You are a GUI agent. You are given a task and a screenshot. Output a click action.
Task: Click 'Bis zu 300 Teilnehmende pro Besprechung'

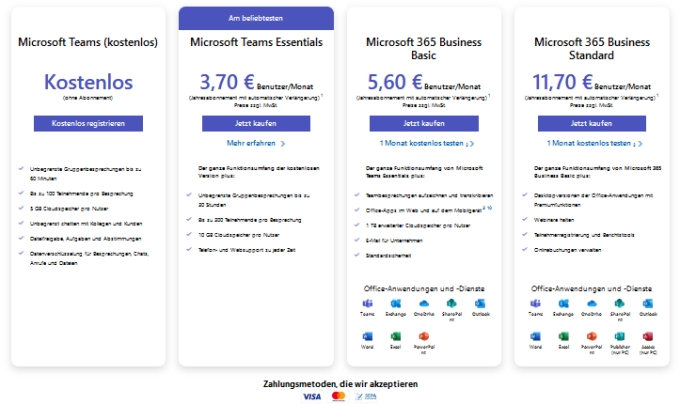(250, 220)
